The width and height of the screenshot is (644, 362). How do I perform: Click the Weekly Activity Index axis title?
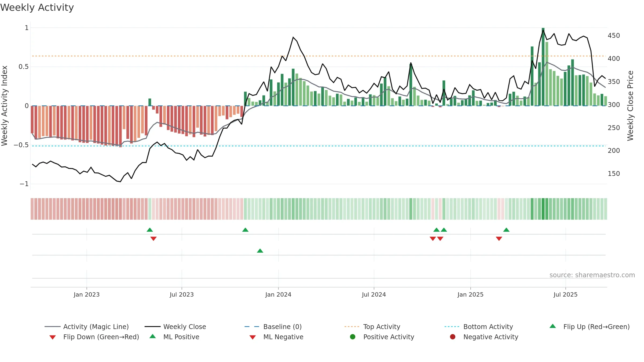click(x=4, y=106)
